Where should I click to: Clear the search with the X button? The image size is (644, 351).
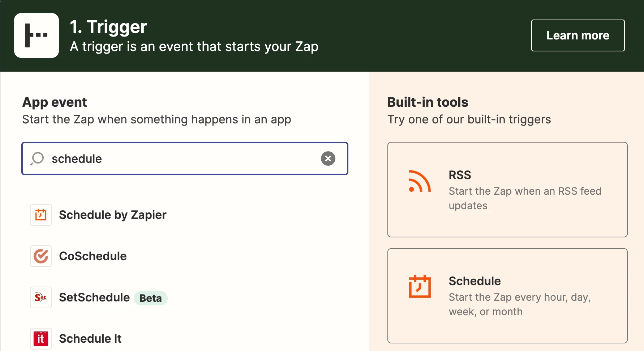(328, 158)
